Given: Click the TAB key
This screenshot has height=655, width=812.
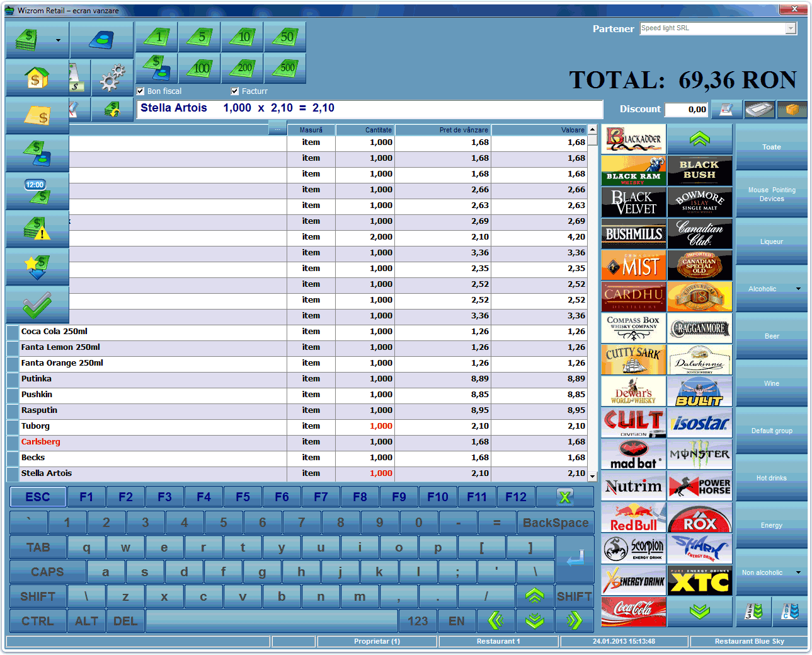Looking at the screenshot, I should [x=38, y=547].
